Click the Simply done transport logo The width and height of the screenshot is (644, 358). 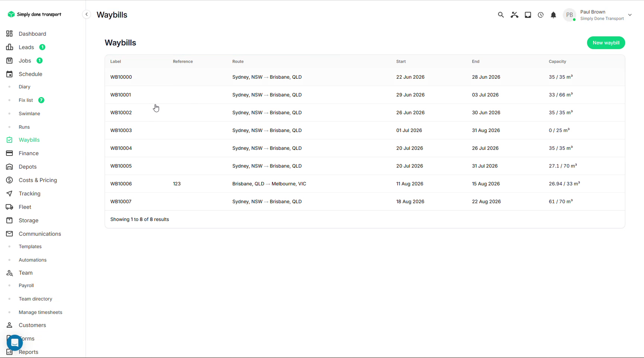34,15
